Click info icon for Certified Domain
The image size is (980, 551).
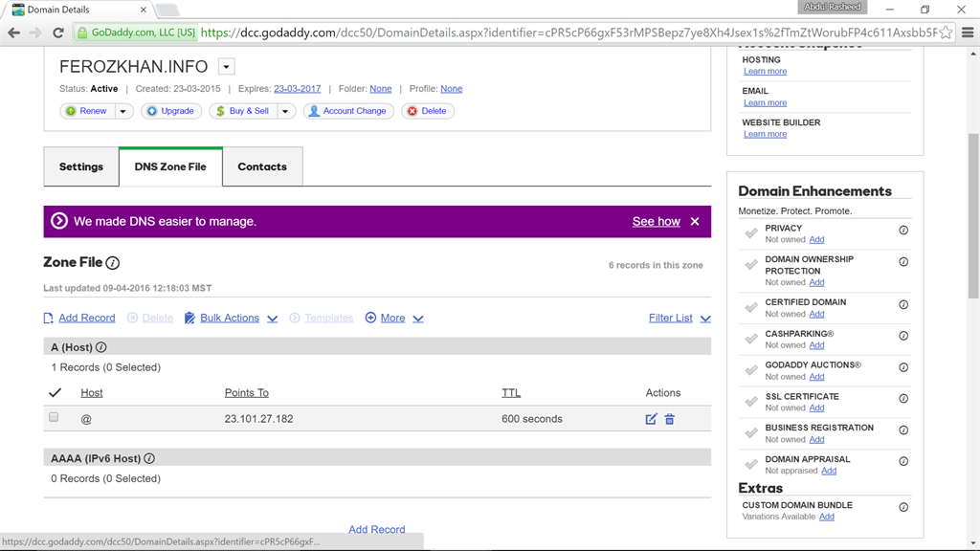[903, 304]
